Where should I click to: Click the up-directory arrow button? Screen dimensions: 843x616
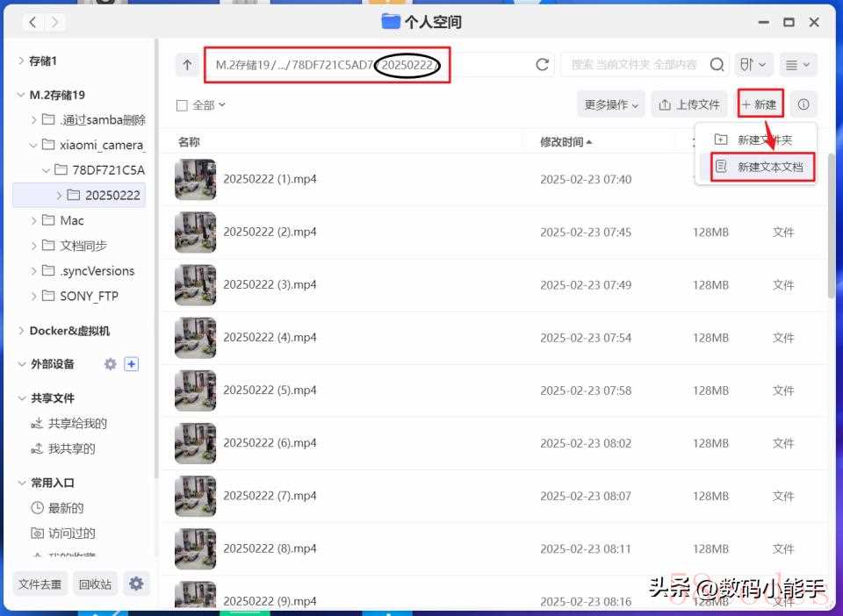[186, 65]
